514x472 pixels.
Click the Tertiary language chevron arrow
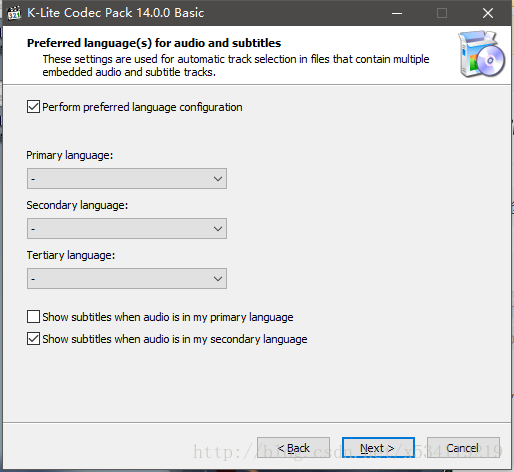(x=218, y=279)
